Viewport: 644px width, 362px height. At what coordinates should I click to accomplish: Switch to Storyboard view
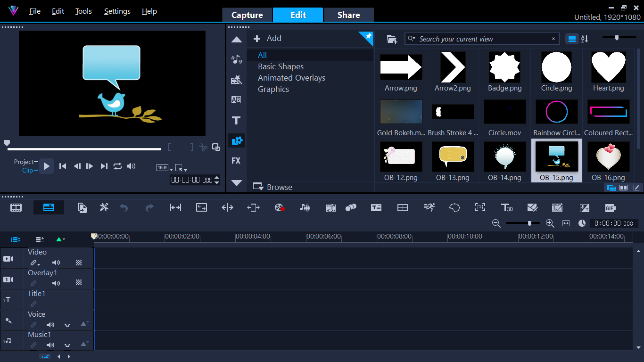point(17,208)
